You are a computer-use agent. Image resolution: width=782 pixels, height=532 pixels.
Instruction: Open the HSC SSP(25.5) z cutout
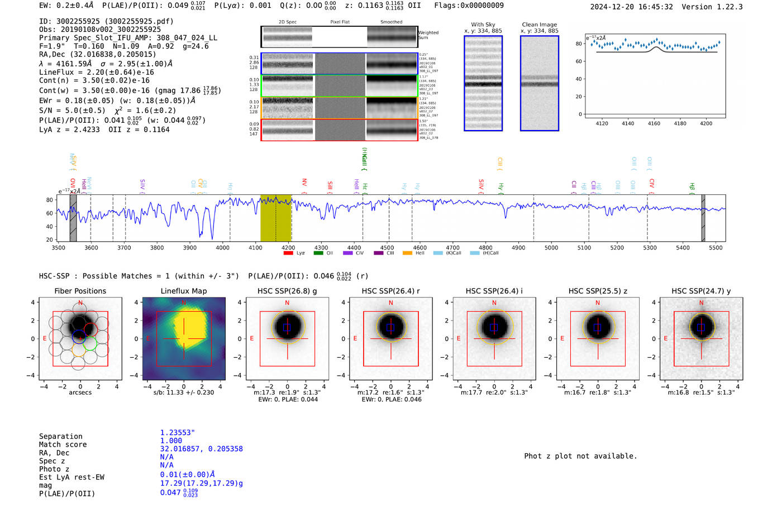[x=598, y=338]
